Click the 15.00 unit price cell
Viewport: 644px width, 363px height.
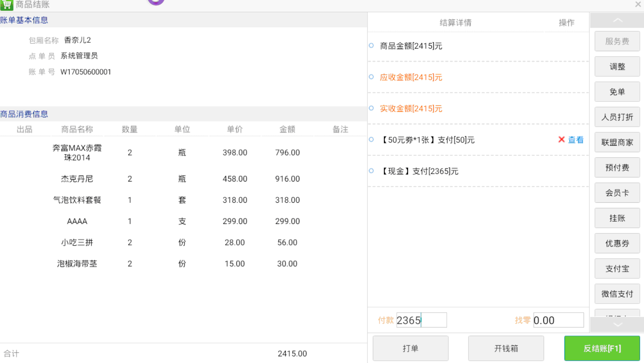tap(235, 264)
